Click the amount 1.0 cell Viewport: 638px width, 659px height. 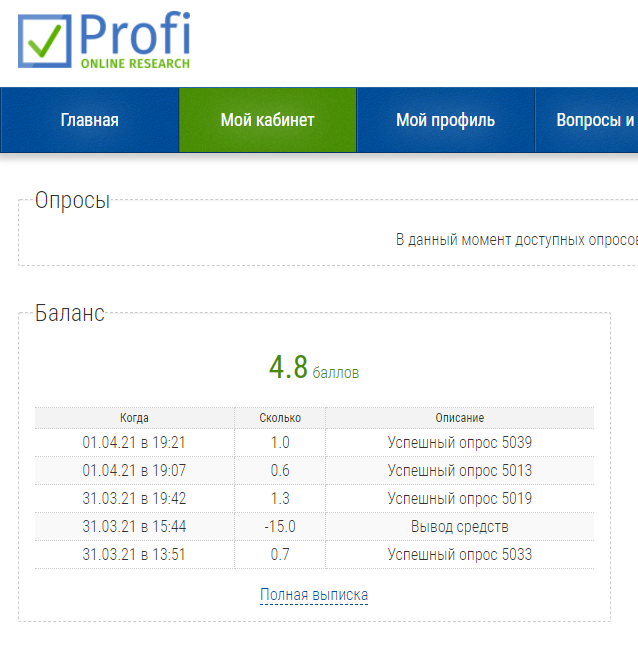(x=280, y=443)
